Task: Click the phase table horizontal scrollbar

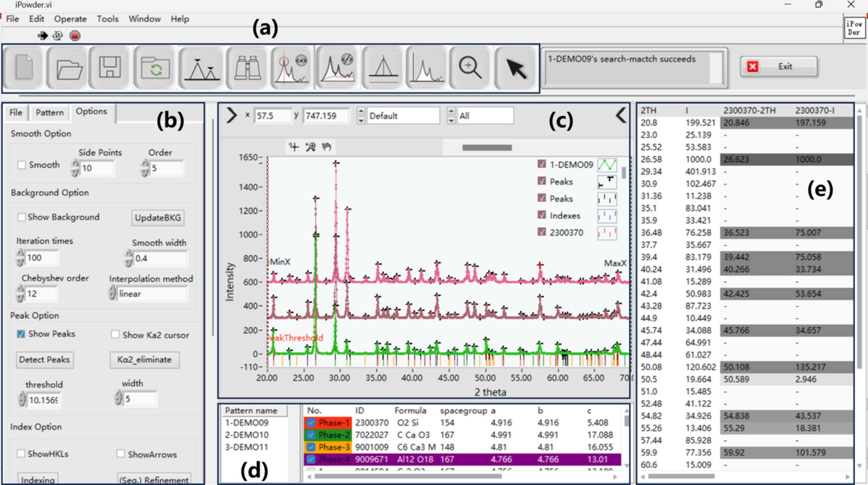Action: pyautogui.click(x=408, y=477)
